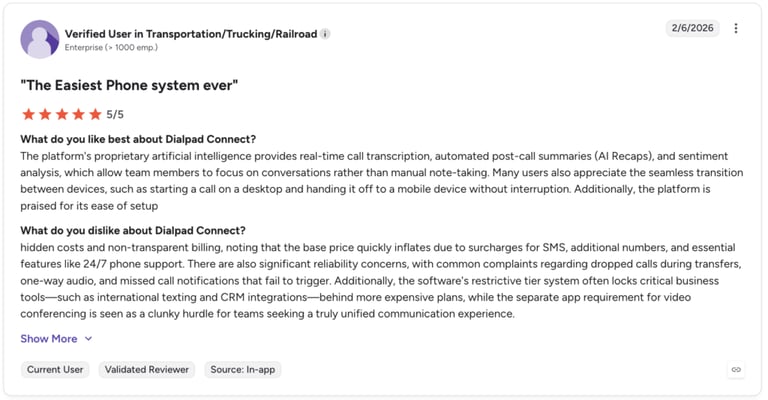Click the purple reviewer avatar image
Image resolution: width=768 pixels, height=400 pixels.
click(x=40, y=39)
